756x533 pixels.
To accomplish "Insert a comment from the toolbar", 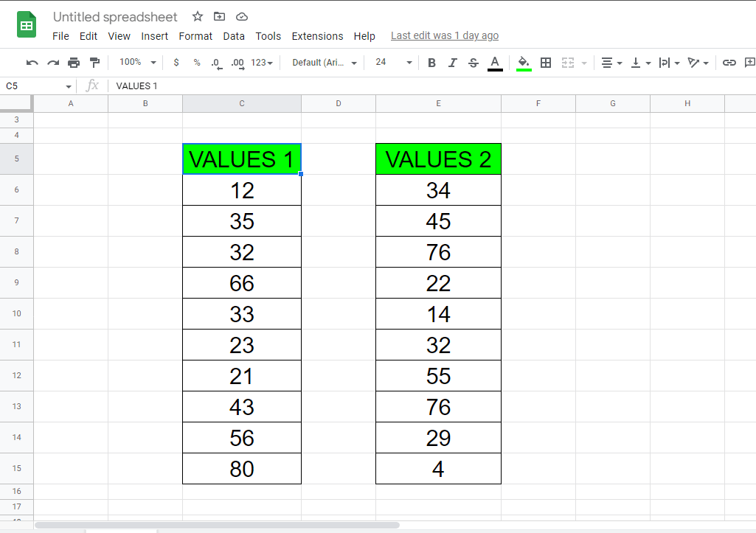I will (749, 63).
